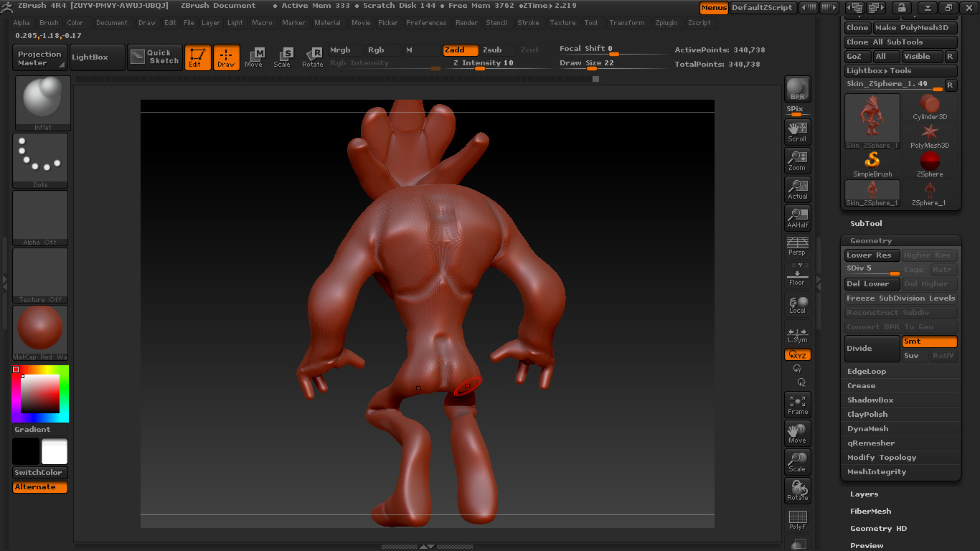Open the Dots stroke selector
This screenshot has width=980, height=551.
[40, 161]
